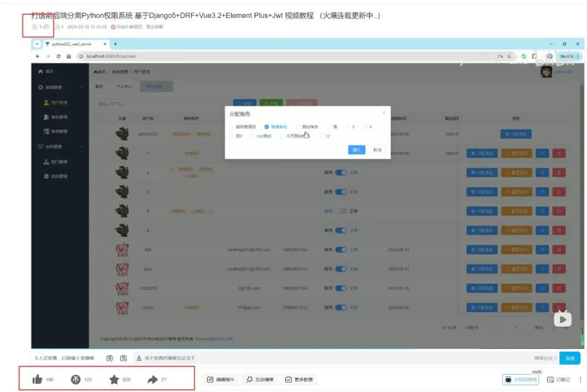
Task: Collapse the 业务管理 sidebar group
Action: [81, 146]
